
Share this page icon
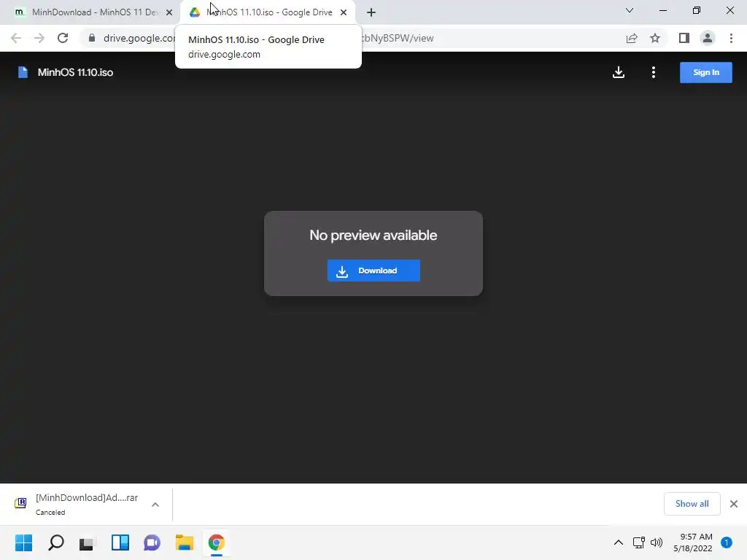click(x=632, y=38)
